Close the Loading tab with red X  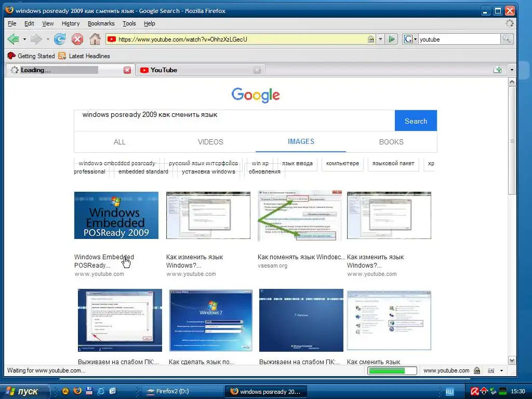127,70
